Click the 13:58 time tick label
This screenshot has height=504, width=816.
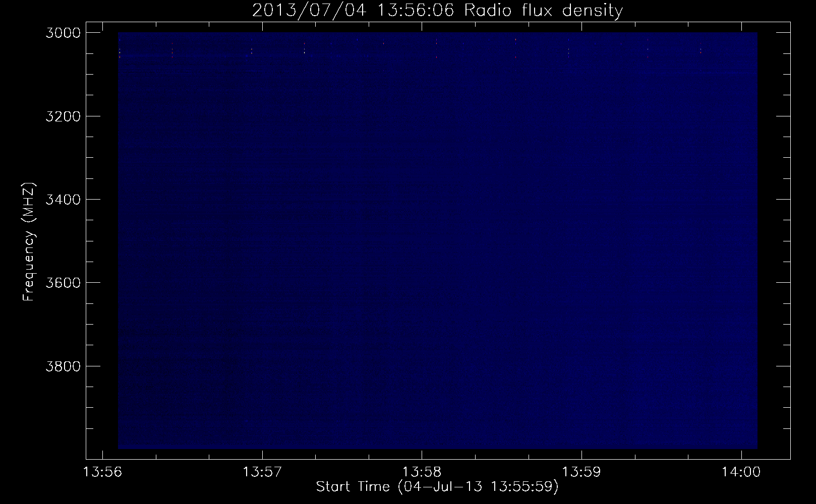pos(422,472)
